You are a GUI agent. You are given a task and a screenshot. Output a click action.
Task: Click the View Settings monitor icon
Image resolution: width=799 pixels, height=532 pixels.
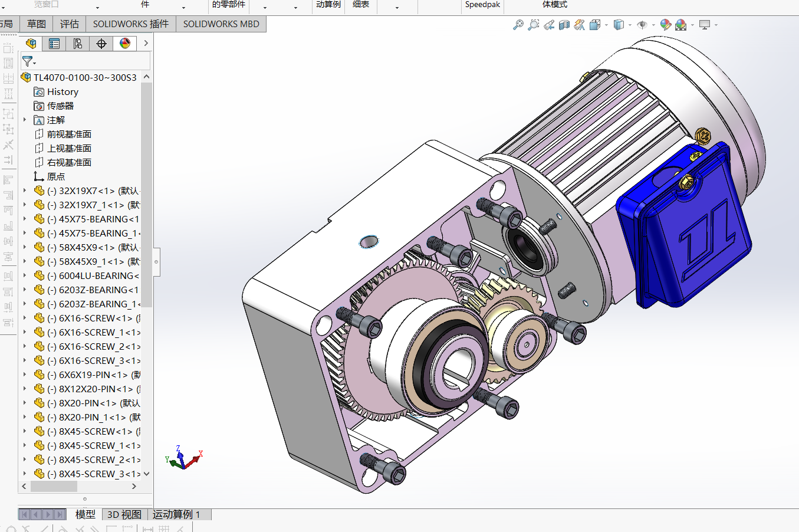tap(705, 25)
